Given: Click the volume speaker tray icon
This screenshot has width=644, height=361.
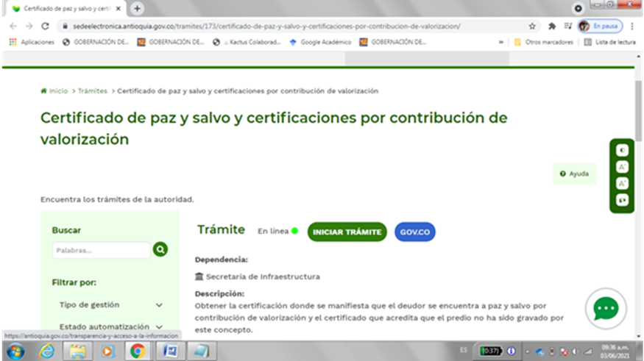Looking at the screenshot, I should click(x=576, y=352).
